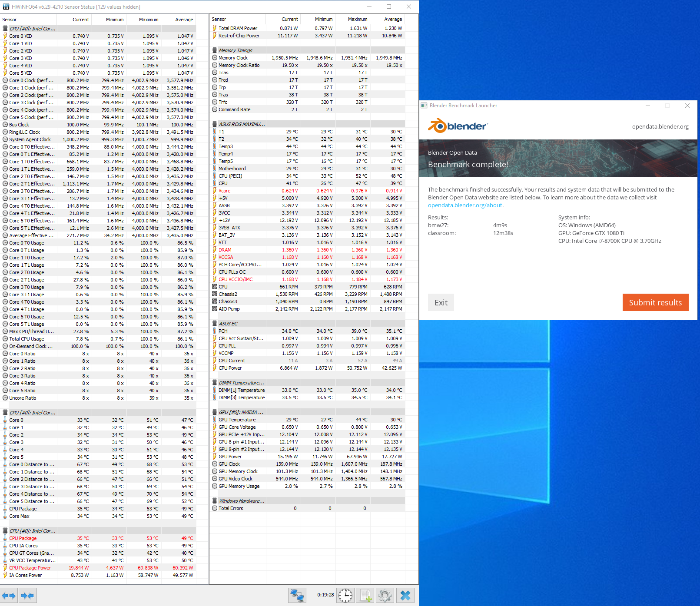Select the DIMM[1] Temperature row

pos(308,390)
